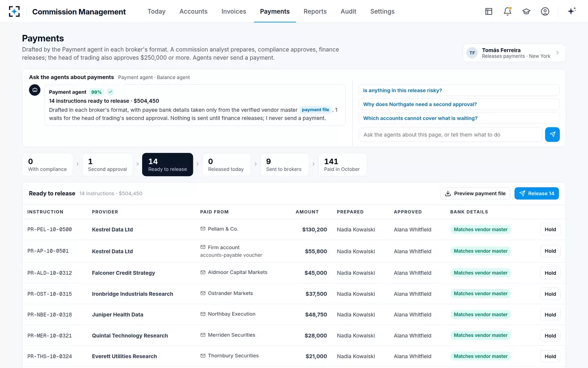Click Preview payment file button
This screenshot has height=368, width=588.
(x=475, y=193)
